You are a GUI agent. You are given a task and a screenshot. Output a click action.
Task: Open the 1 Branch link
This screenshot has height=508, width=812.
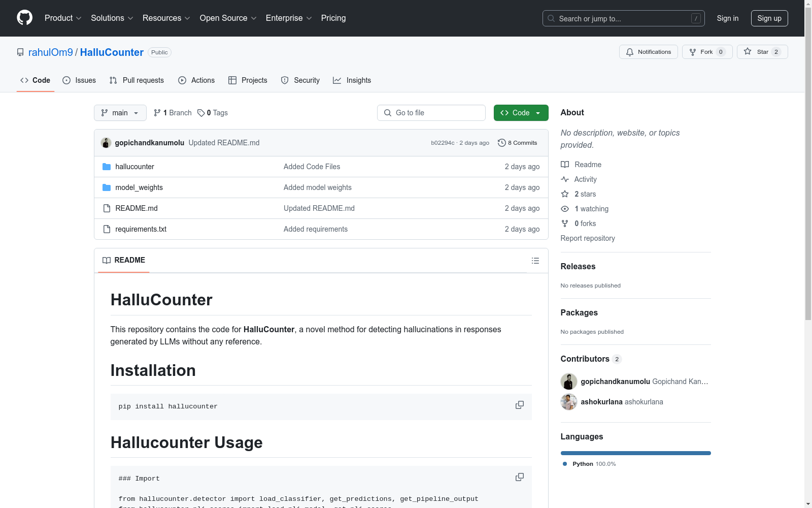click(173, 113)
